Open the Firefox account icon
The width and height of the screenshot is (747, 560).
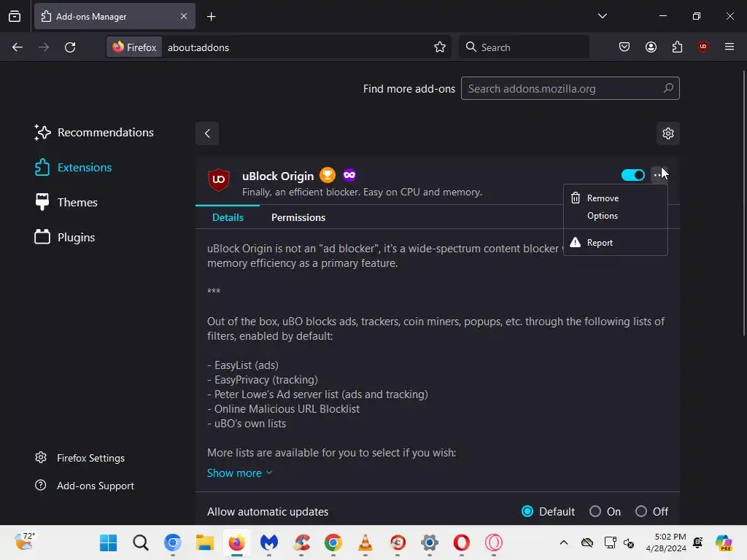tap(651, 47)
